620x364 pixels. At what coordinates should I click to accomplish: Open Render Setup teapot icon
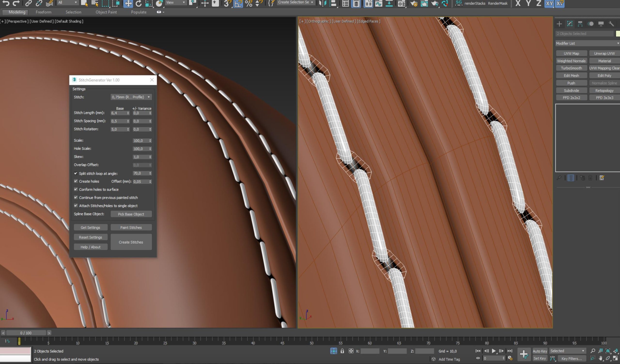(x=414, y=3)
